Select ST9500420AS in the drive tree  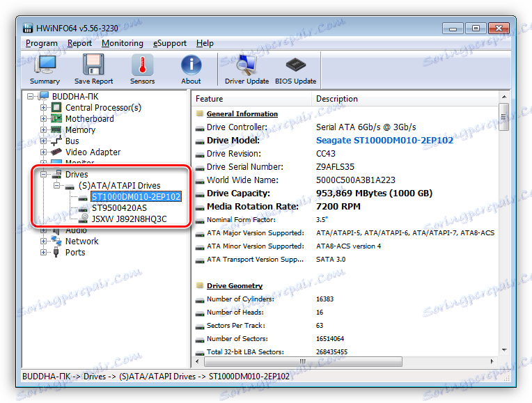pos(119,208)
